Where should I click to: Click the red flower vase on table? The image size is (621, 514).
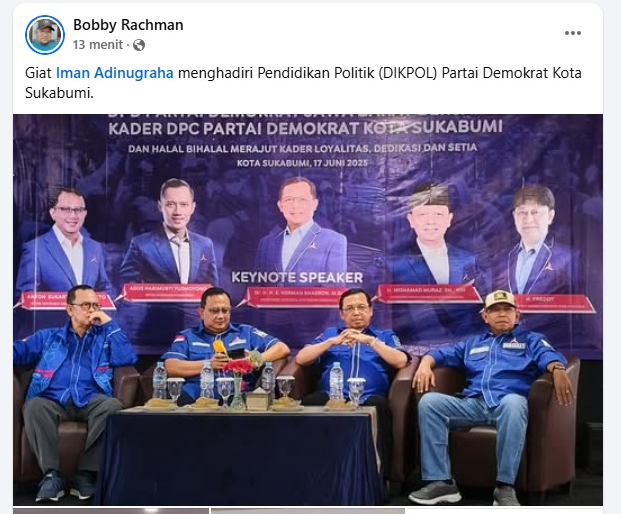coord(238,383)
